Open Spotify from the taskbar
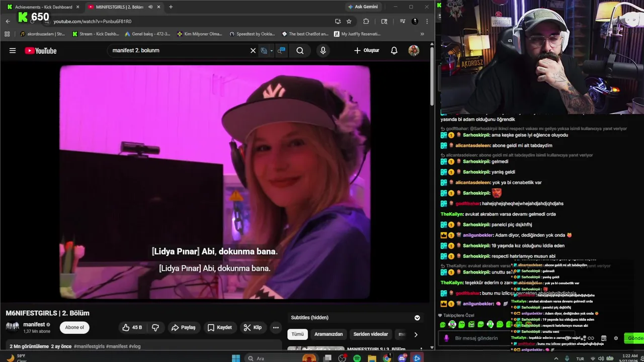 click(x=357, y=358)
